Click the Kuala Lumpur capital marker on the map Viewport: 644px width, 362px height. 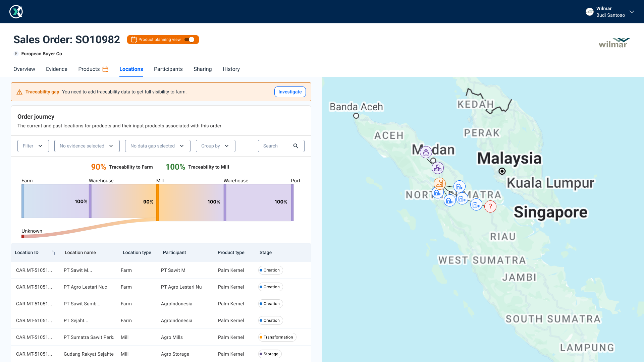502,171
